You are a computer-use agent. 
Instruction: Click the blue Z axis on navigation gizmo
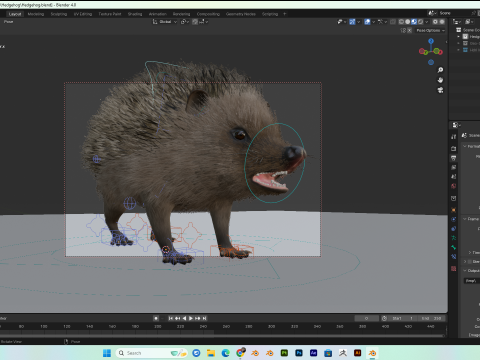[x=431, y=41]
